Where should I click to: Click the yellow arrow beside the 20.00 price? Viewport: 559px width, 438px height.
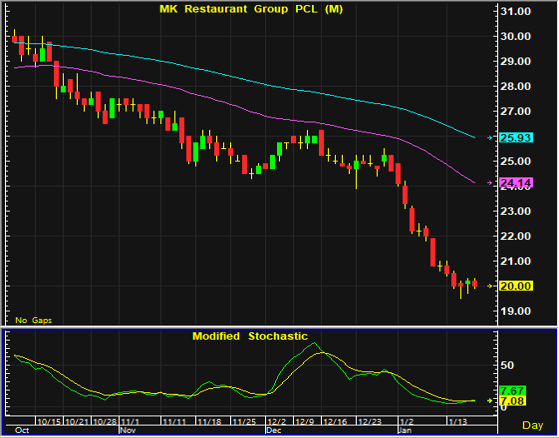(x=490, y=286)
